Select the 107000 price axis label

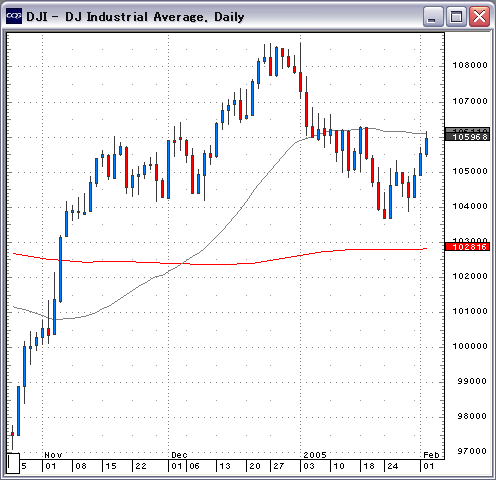coord(470,101)
